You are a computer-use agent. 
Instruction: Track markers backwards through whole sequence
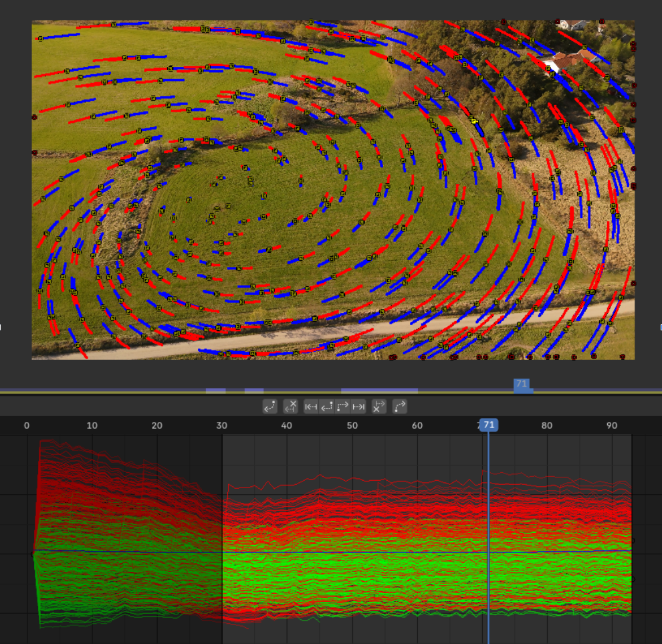pos(311,407)
